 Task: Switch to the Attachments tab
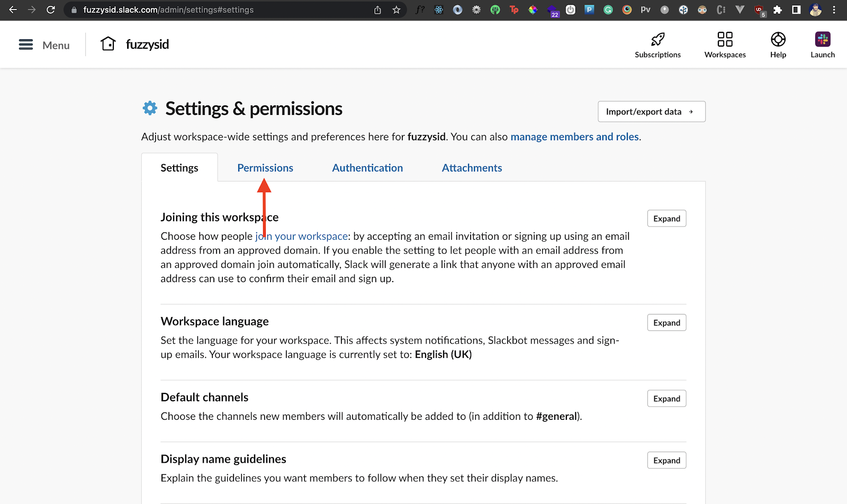point(472,168)
